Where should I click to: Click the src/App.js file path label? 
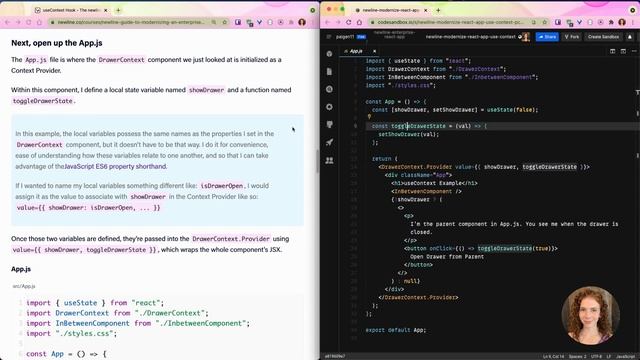point(24,286)
